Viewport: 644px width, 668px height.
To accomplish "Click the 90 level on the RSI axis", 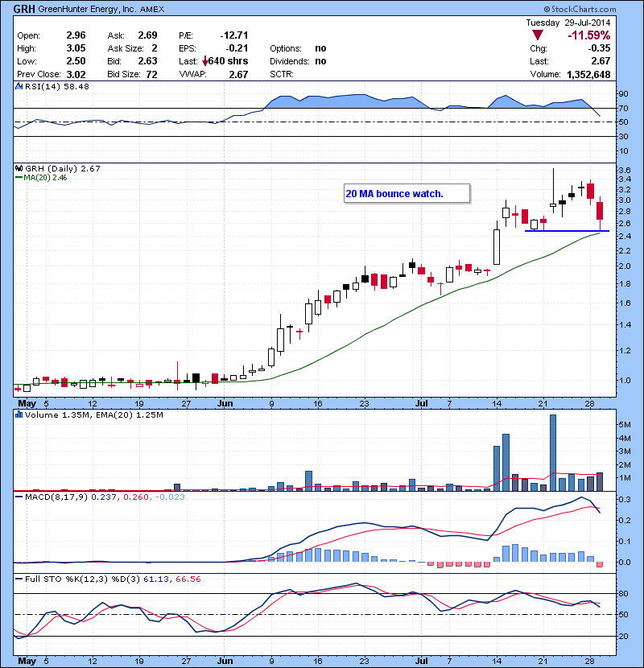I will click(x=624, y=94).
